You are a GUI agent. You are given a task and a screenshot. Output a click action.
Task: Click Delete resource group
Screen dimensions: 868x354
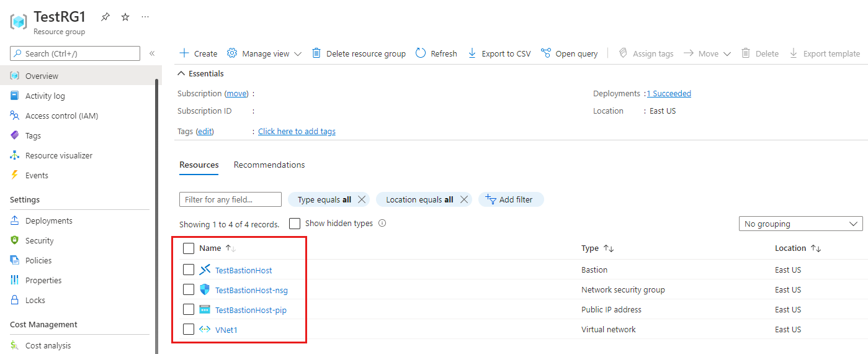click(x=359, y=53)
